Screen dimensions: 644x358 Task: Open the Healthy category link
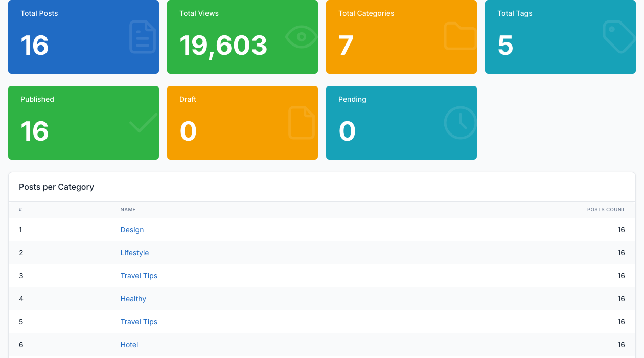133,299
